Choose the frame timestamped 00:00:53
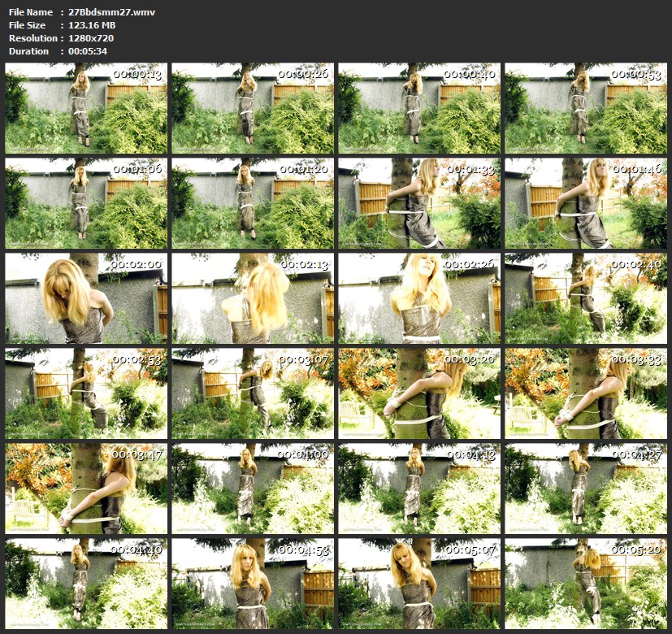The width and height of the screenshot is (672, 634). coord(586,108)
